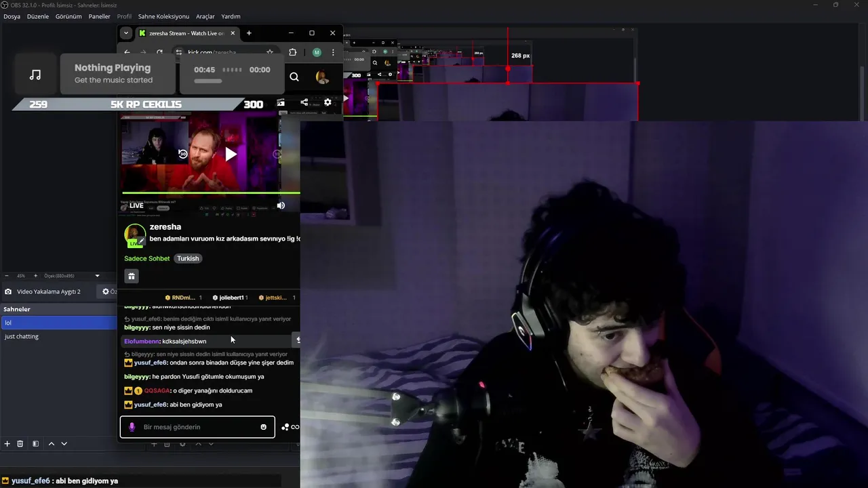Open the stream settings gear icon
Screen dimensions: 868x488
click(x=328, y=102)
